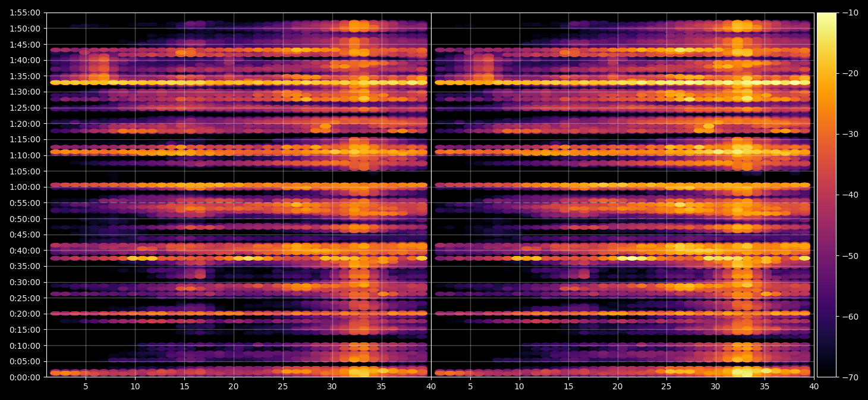Viewport: 868px width, 400px height.
Task: Click the 1:30:00 y-axis tick label
Action: [x=25, y=92]
